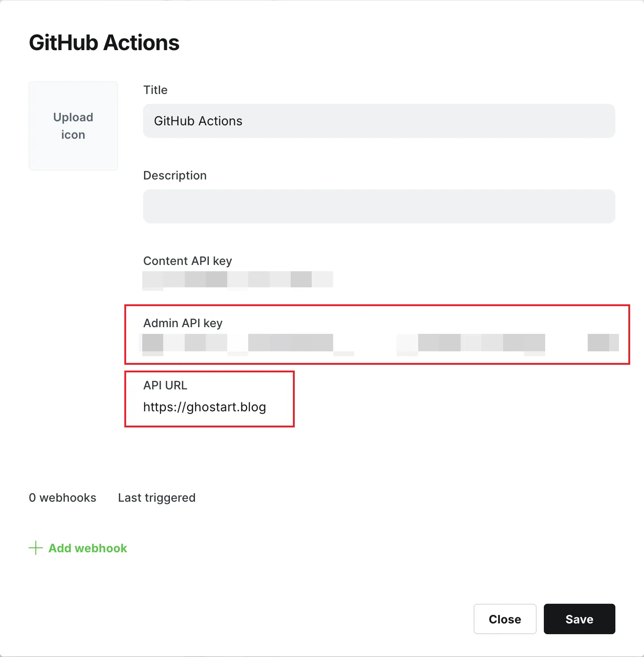Click the Description label
This screenshot has height=657, width=644.
coord(175,175)
